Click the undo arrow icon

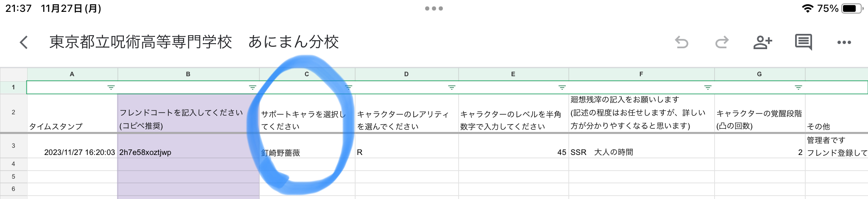(682, 42)
